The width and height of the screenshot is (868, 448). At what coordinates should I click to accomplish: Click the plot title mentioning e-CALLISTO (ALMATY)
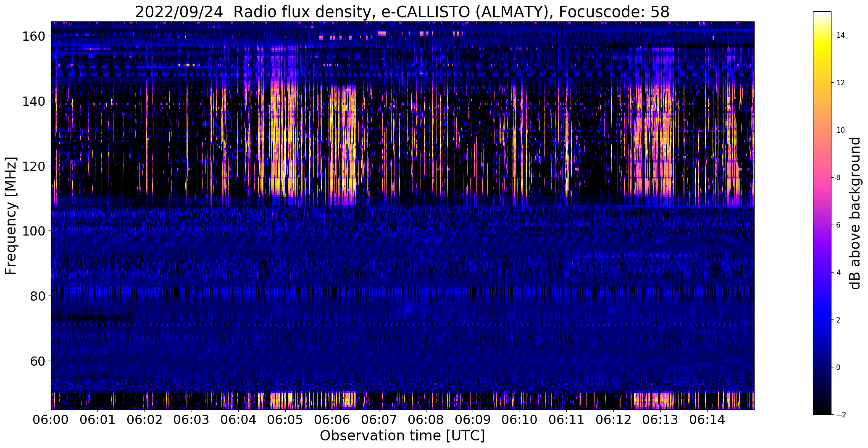[x=402, y=12]
